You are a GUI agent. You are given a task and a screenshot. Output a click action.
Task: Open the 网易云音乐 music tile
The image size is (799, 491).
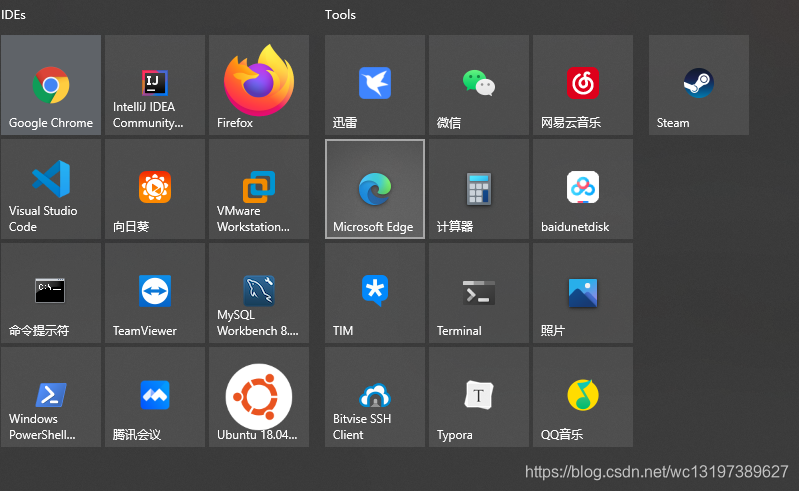(583, 85)
